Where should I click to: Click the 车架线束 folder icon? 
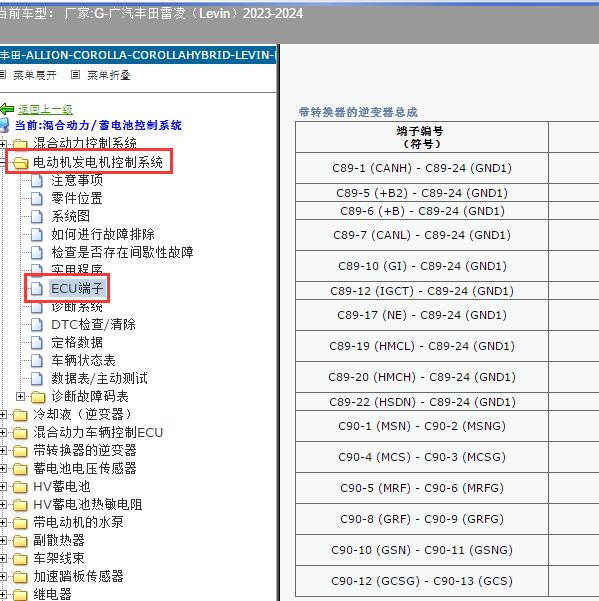(20, 559)
